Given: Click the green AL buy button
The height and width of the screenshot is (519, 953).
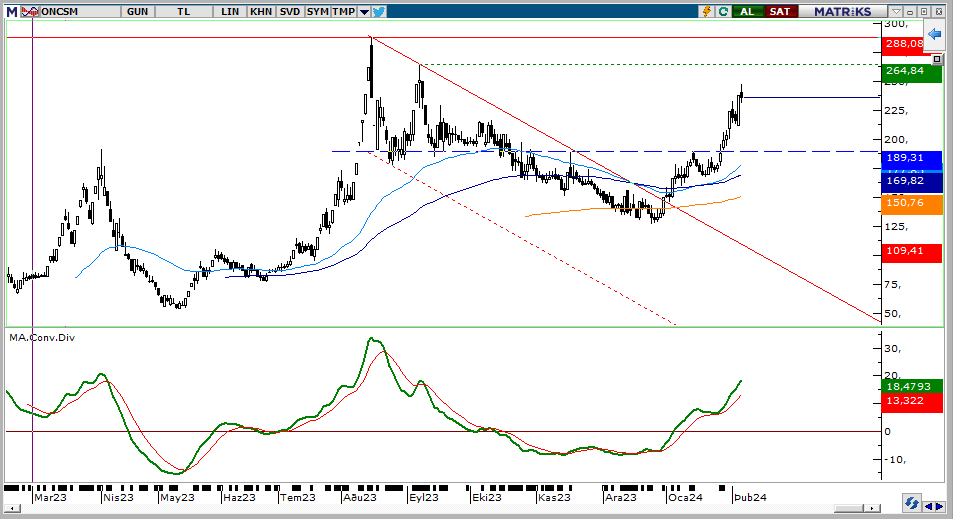Looking at the screenshot, I should [747, 12].
